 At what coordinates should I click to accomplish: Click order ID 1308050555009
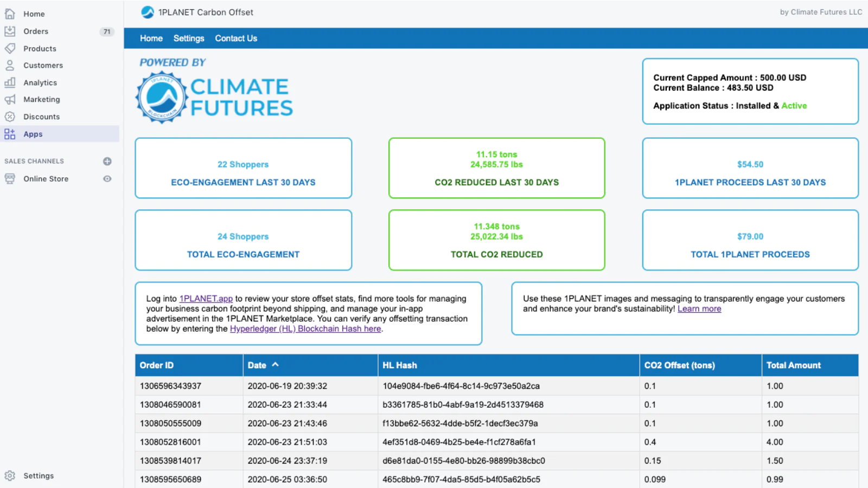click(170, 423)
